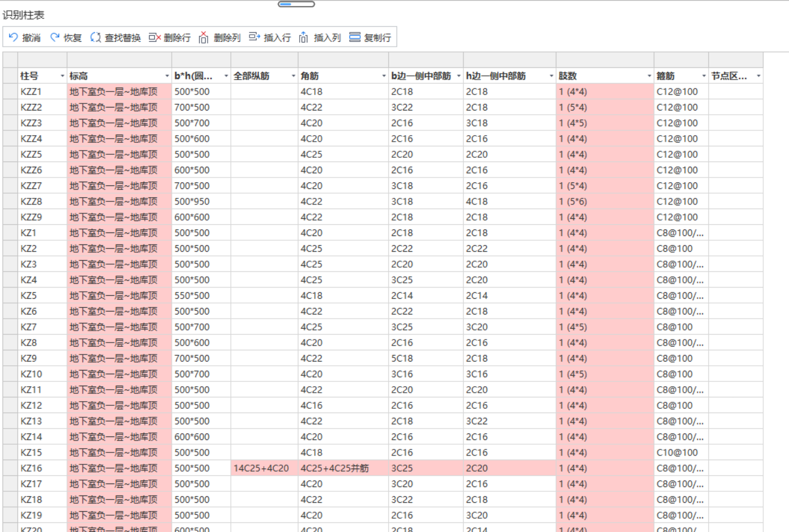
Task: Select the C10@100 stirrup cell in KZ15 row
Action: 681,452
